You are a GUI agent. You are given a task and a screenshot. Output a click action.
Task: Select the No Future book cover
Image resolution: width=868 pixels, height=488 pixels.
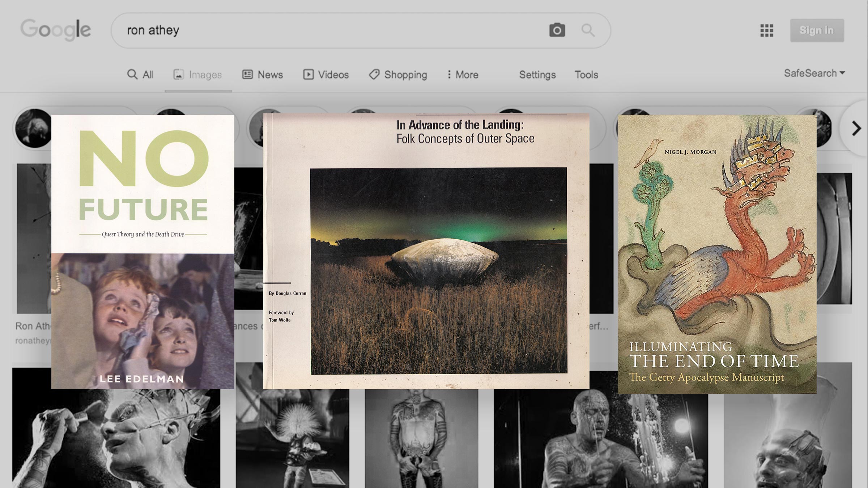pos(143,252)
